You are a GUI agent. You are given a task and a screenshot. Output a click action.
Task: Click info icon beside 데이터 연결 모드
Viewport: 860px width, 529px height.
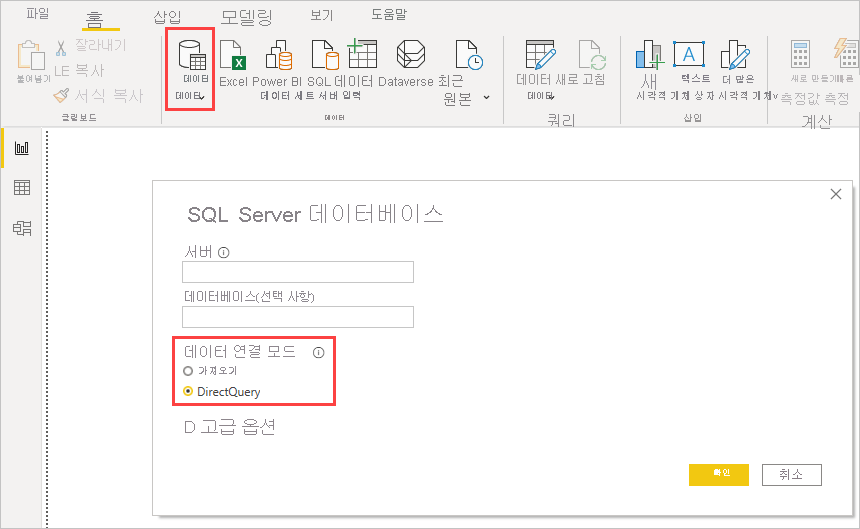click(319, 352)
